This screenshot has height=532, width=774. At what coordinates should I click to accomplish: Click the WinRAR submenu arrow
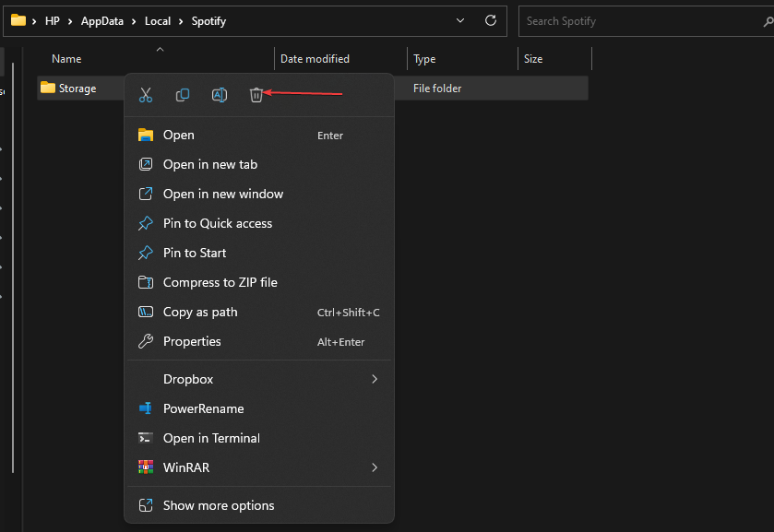(375, 467)
